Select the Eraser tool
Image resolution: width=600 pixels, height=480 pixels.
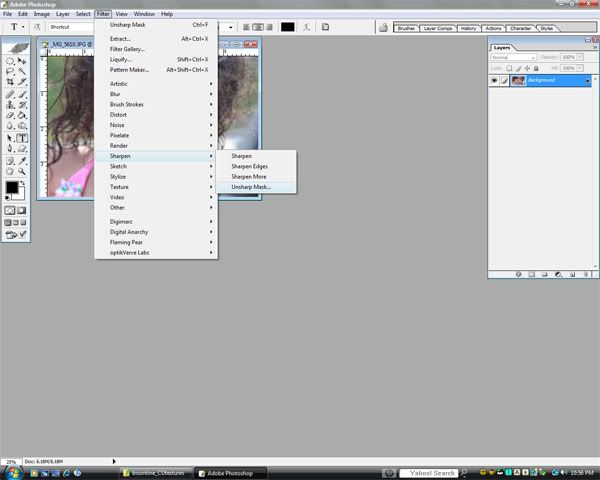click(x=10, y=115)
